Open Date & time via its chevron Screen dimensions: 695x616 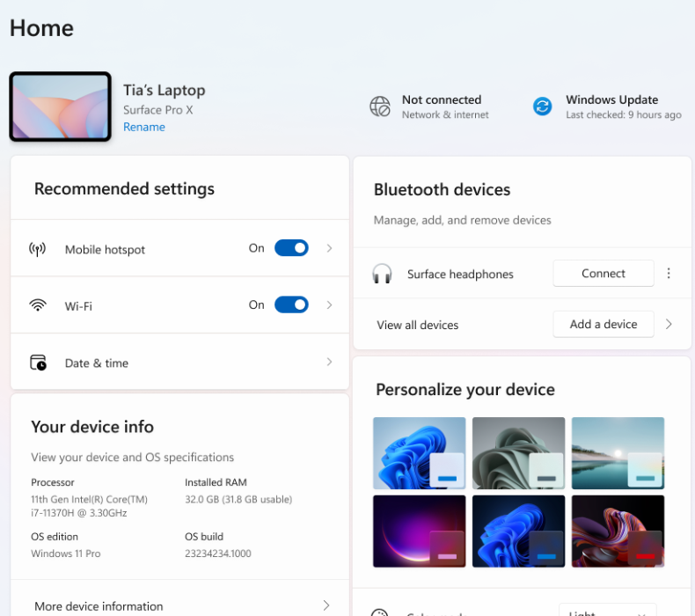pos(329,362)
